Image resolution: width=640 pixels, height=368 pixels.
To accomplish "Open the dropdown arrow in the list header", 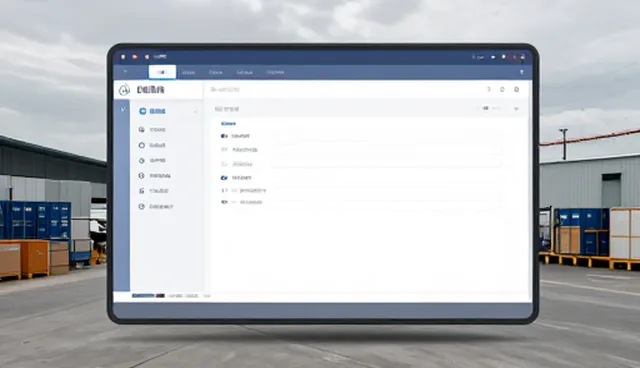I will click(516, 109).
